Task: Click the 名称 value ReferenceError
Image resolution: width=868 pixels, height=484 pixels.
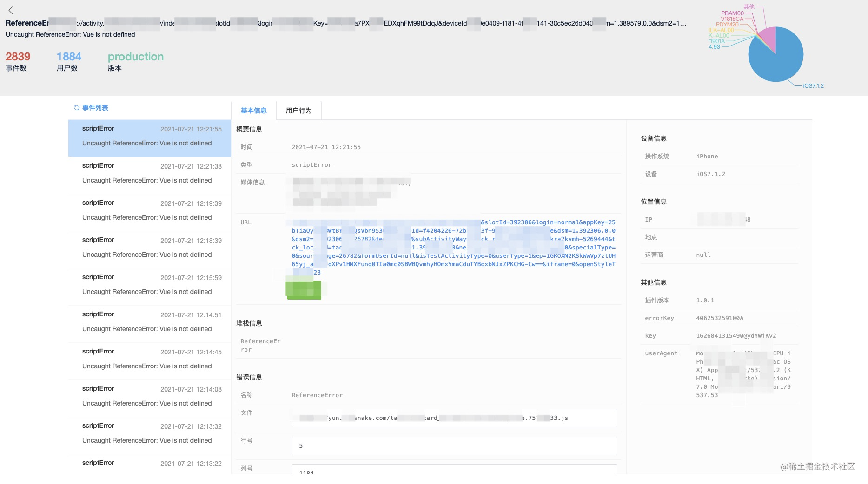Action: point(317,395)
